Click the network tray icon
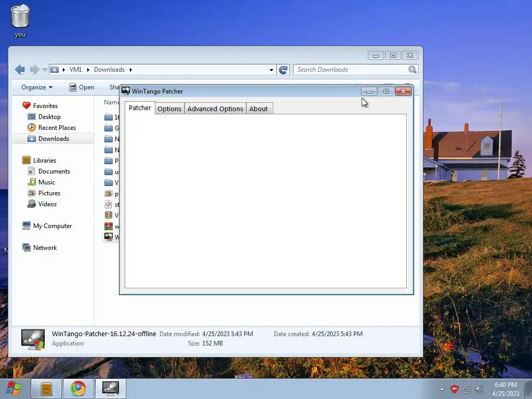The image size is (532, 399). pyautogui.click(x=467, y=389)
